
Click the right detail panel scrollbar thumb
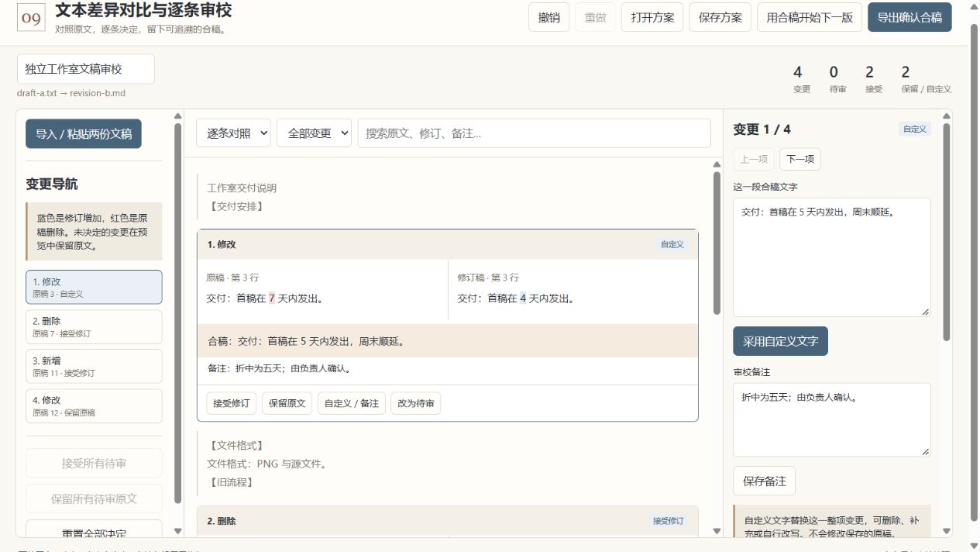coord(947,233)
